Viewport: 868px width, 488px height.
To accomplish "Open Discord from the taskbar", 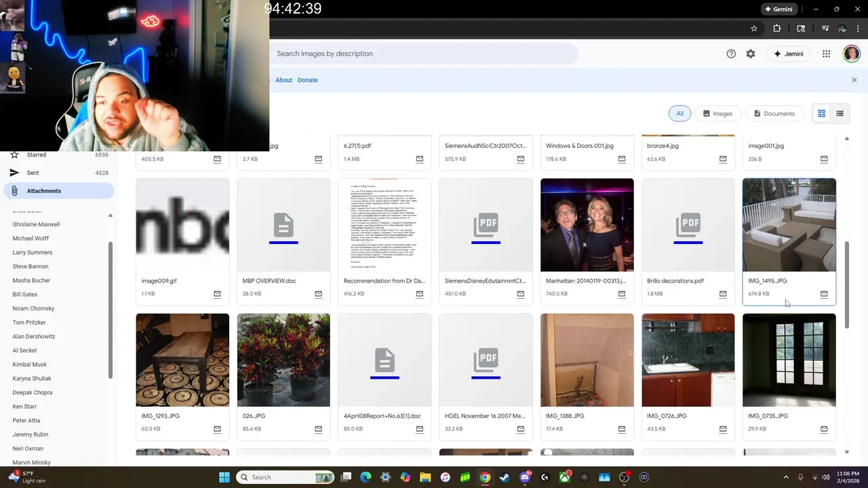I will click(x=525, y=477).
